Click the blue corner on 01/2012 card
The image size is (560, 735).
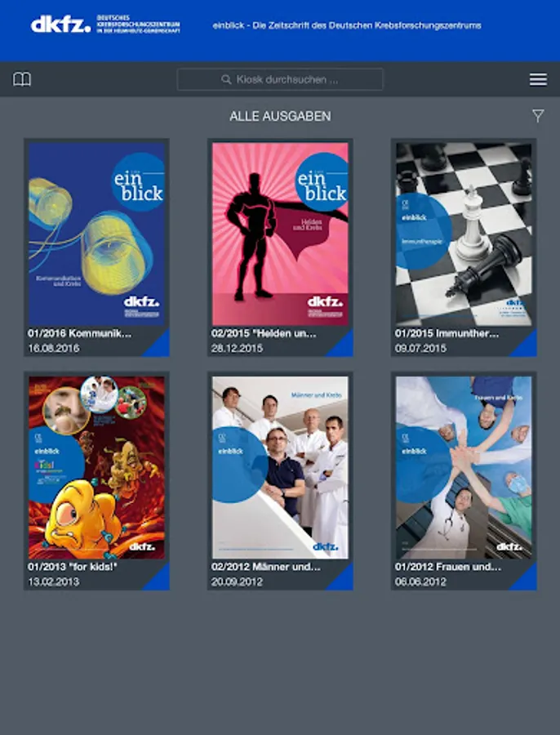(527, 581)
